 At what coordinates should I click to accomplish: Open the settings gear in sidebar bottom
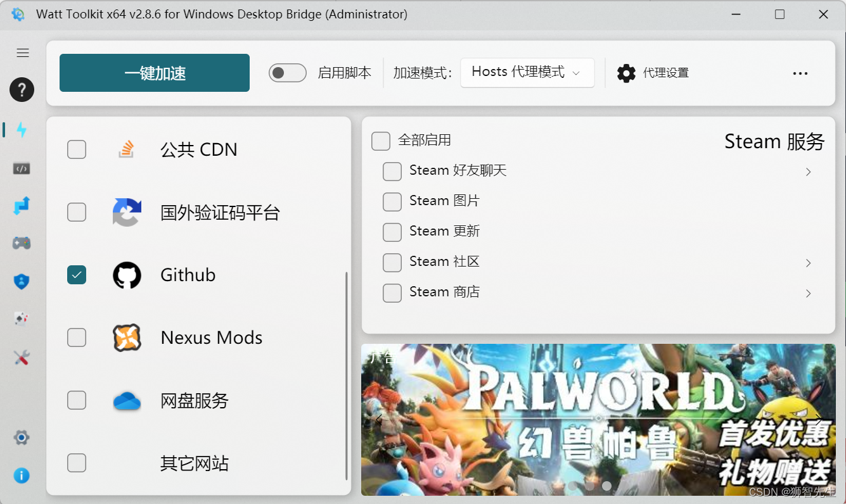(22, 438)
